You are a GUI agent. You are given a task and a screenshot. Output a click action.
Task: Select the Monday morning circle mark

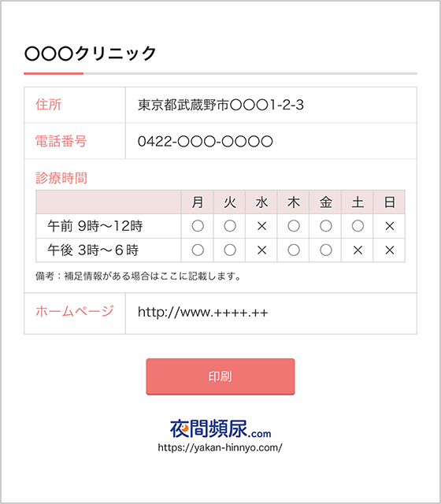pos(198,226)
